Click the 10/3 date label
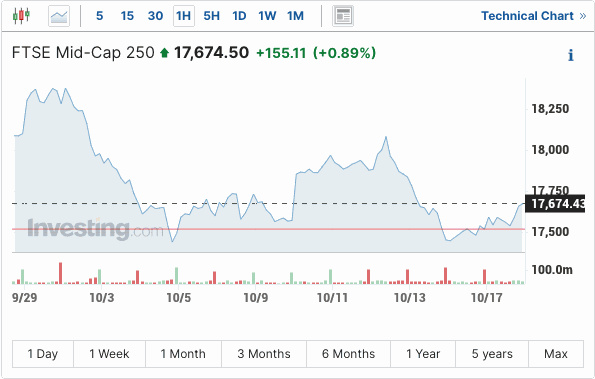The image size is (595, 379). 102,297
